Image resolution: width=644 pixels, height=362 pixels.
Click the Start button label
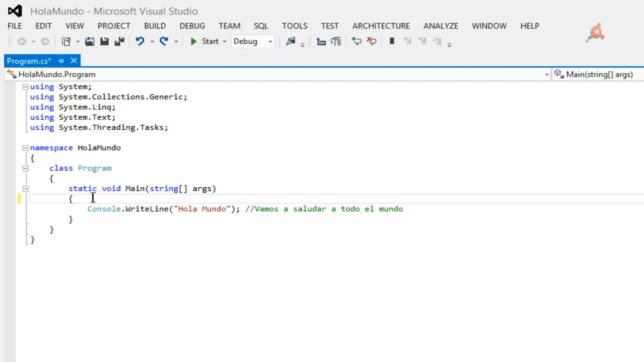210,41
